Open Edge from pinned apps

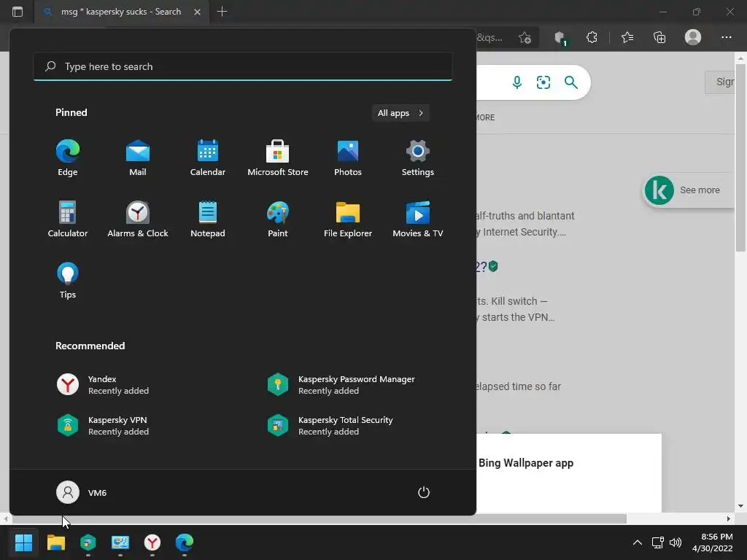point(68,158)
